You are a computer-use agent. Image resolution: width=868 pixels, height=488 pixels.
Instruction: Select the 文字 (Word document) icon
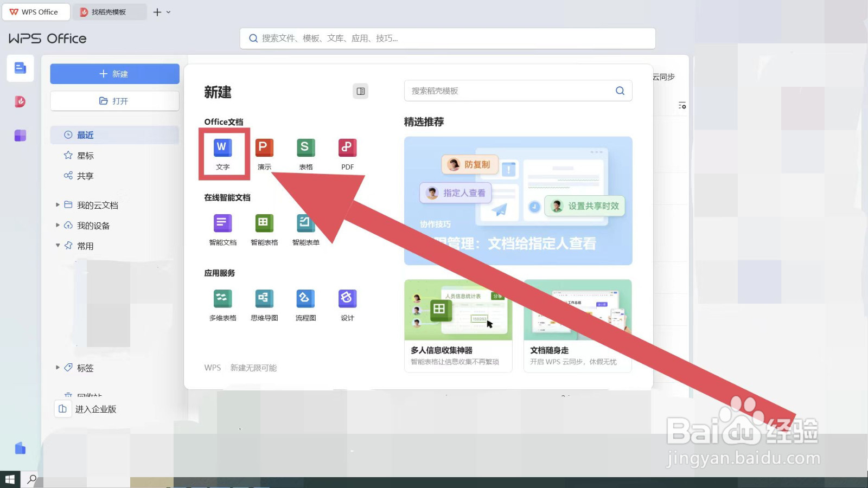(222, 153)
